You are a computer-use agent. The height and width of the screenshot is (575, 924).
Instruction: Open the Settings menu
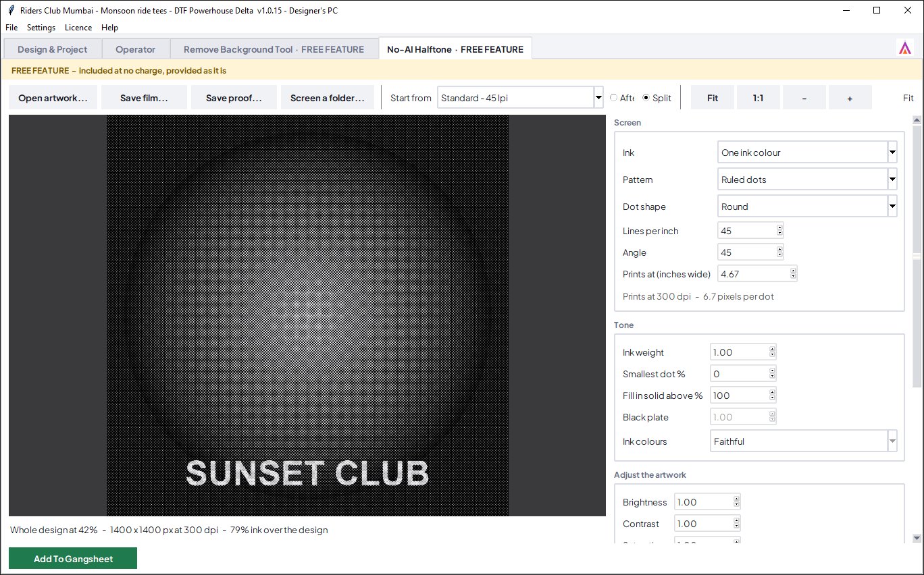(x=41, y=28)
